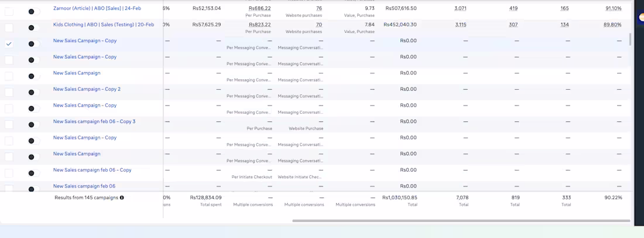Click underlined value 165
644x238 pixels.
tap(564, 8)
